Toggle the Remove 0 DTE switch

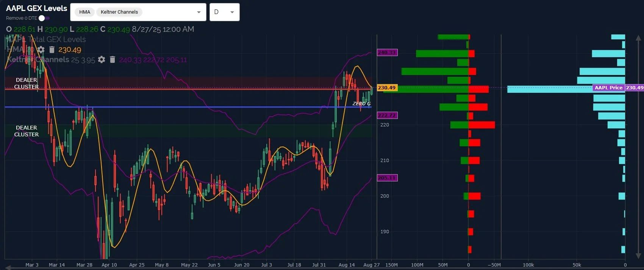44,18
